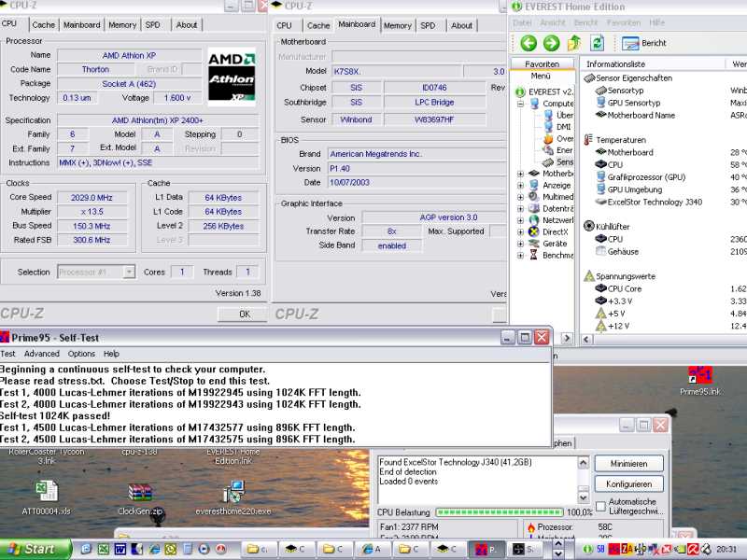The image size is (747, 560).
Task: Open Memory tab in second CPU-Z window
Action: (398, 26)
